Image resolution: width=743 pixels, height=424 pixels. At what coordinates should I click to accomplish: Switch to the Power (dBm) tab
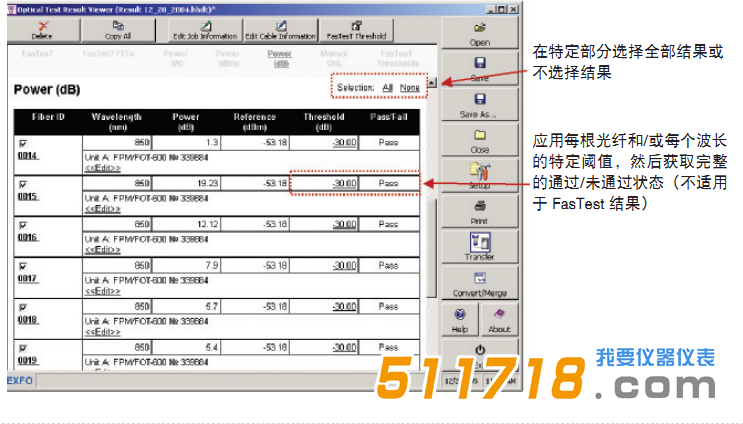click(227, 58)
